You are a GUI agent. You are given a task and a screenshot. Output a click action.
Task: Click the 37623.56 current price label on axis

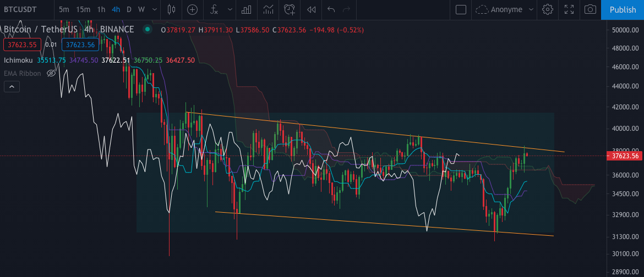(x=625, y=156)
